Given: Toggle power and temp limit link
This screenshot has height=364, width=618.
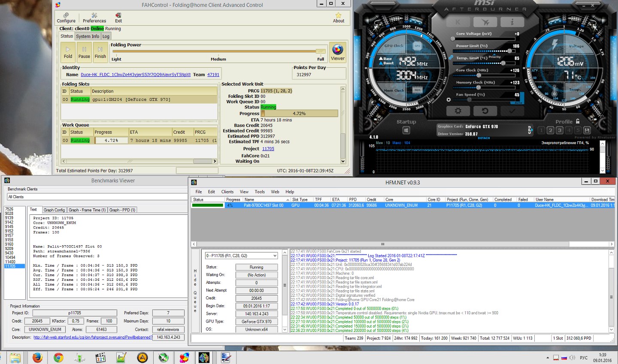Looking at the screenshot, I should coord(451,57).
